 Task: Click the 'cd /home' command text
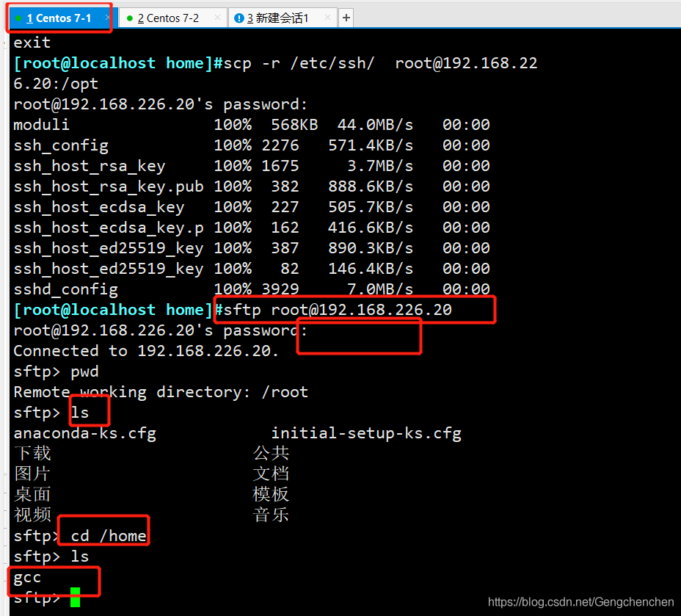tap(109, 536)
